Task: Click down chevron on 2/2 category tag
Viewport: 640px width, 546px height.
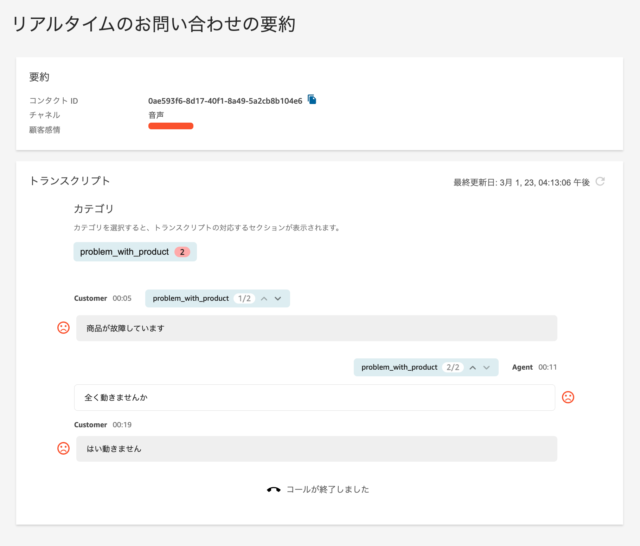Action: [487, 368]
